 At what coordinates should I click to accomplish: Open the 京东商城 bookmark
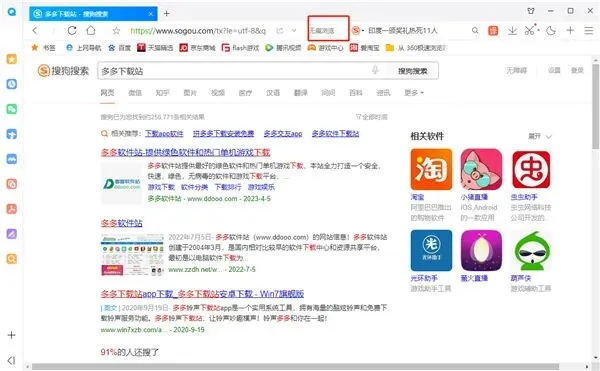[197, 47]
